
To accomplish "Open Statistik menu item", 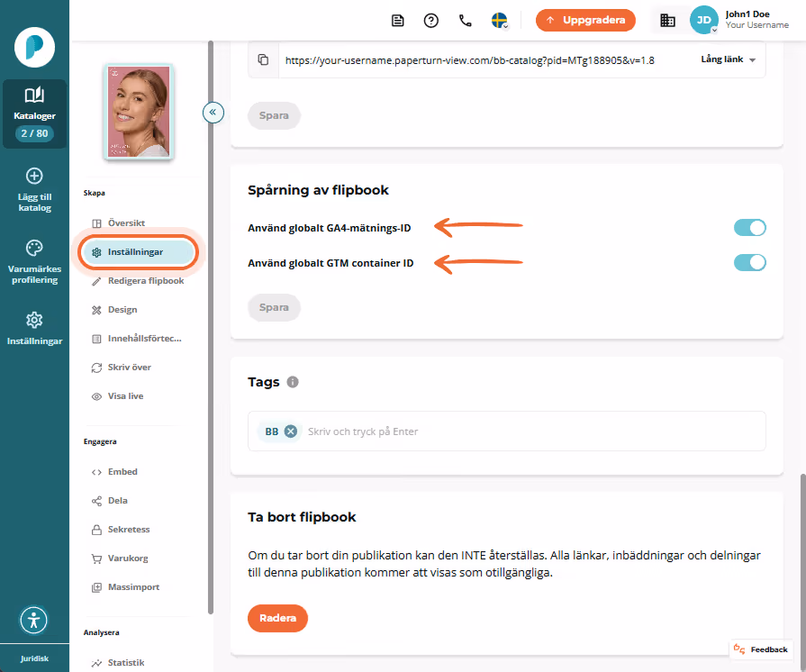I will [x=117, y=663].
